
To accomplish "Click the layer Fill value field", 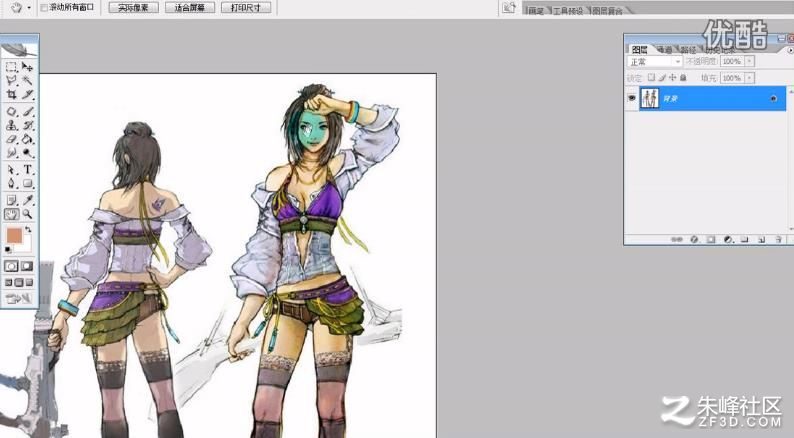I will point(731,78).
